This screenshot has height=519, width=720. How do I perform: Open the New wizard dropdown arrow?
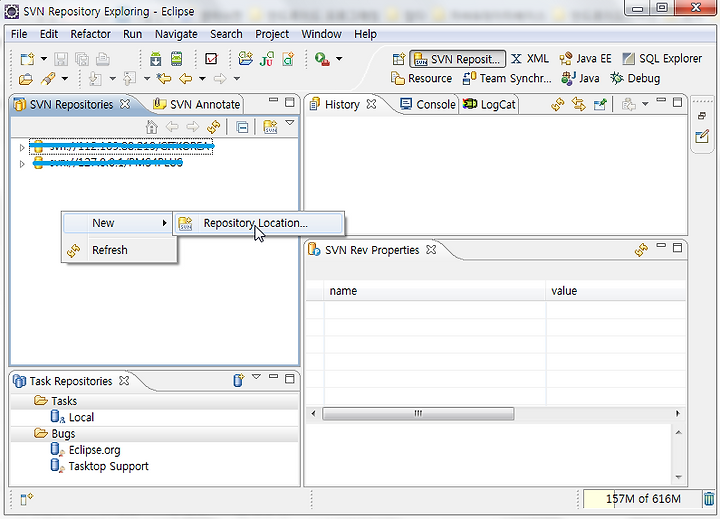pyautogui.click(x=44, y=59)
